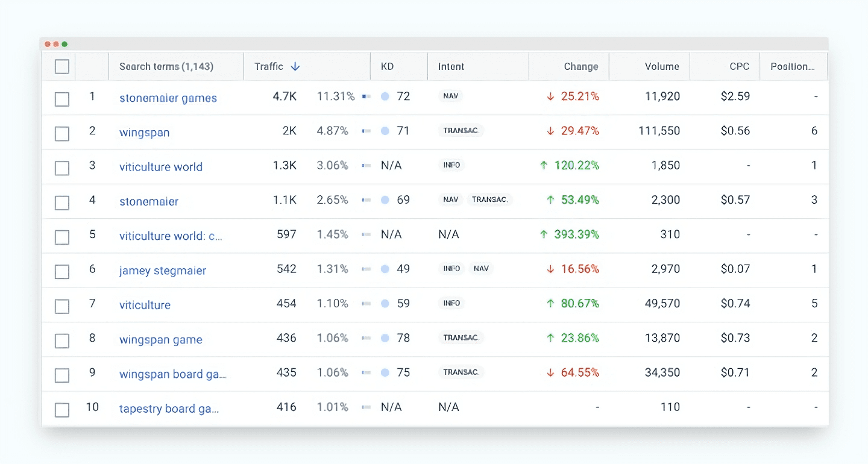Click NAV intent tag in stonemaier games row
Screen dimensions: 868x464
(x=450, y=96)
